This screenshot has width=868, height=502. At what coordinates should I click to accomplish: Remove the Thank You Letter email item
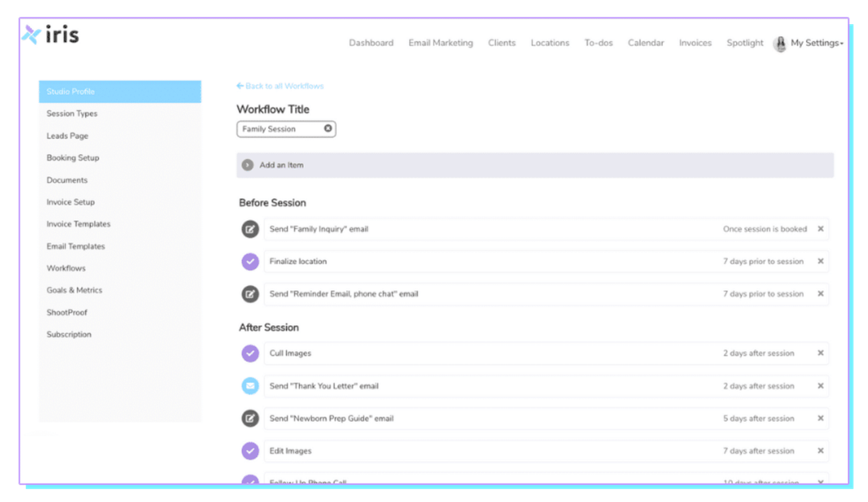coord(821,386)
